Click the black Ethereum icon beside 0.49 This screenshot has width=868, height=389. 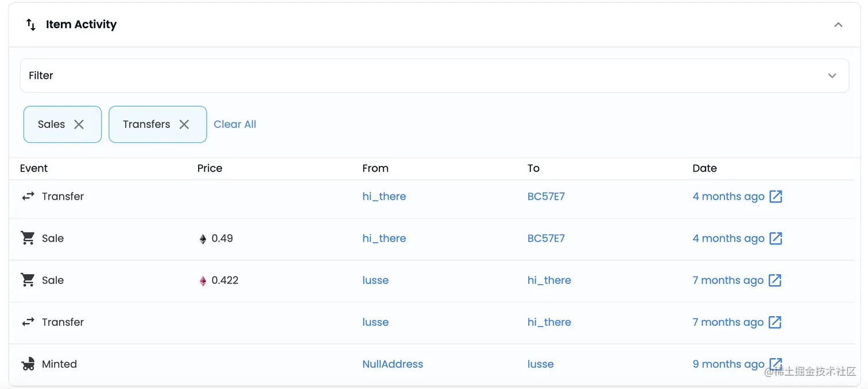[203, 239]
